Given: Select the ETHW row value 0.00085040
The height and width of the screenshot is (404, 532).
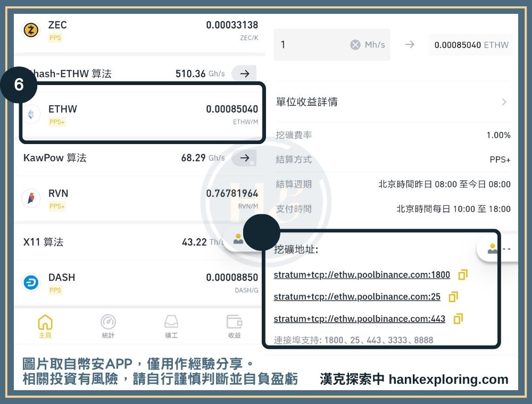Looking at the screenshot, I should 232,109.
